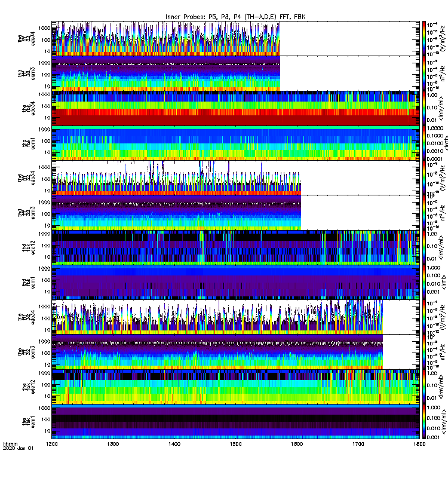Select the 'the fff 32 edc34' axis label
Screen dimensions: 448x478
(26, 317)
